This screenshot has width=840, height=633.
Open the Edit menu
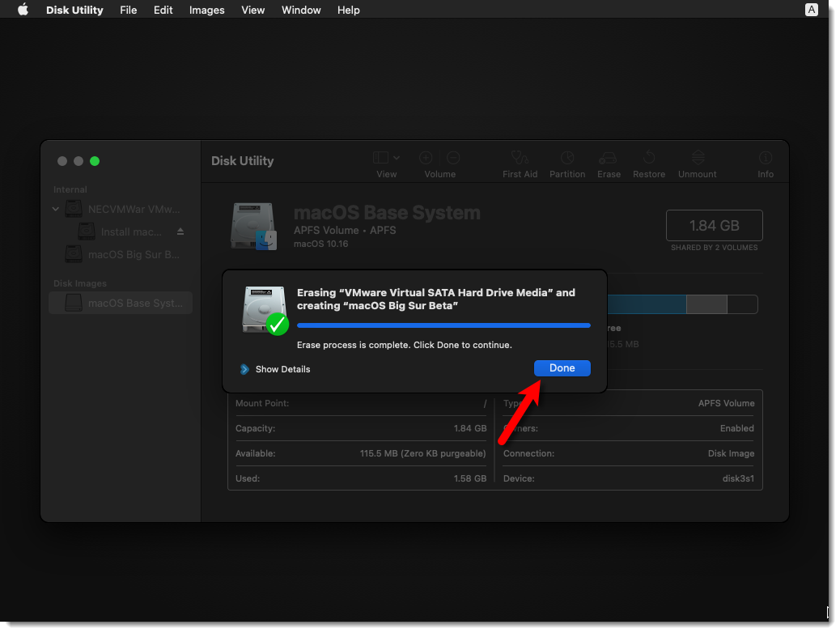[163, 10]
